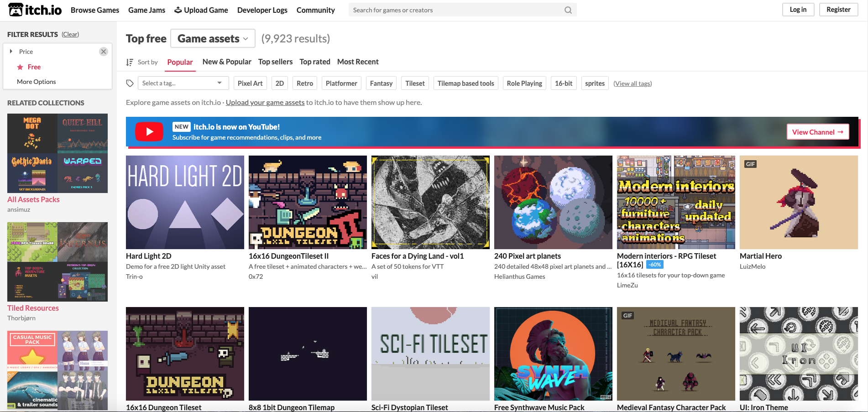The height and width of the screenshot is (412, 868).
Task: Open the Game assets dropdown
Action: click(x=213, y=39)
